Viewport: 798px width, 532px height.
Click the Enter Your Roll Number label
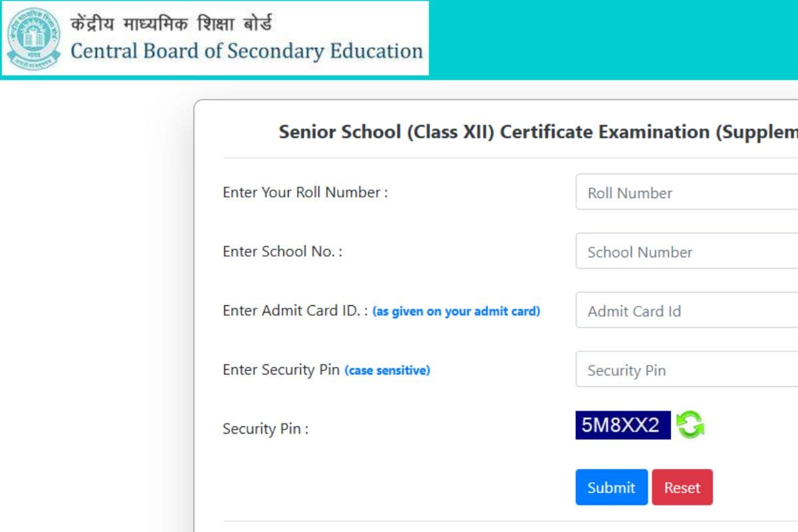coord(305,192)
